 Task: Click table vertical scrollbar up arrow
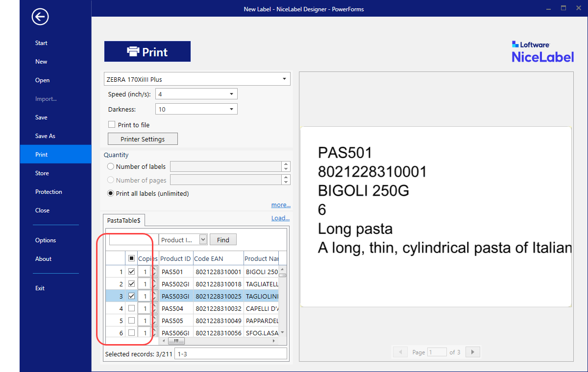pos(282,269)
